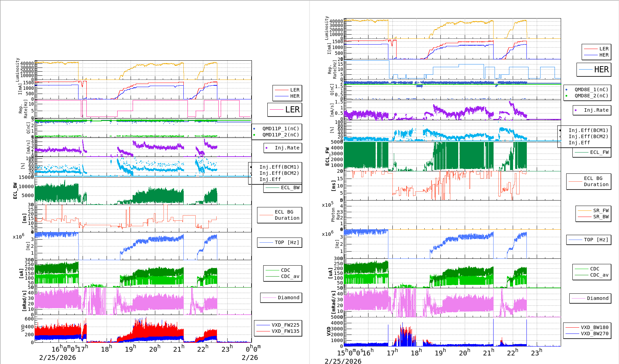
Task: Click the QMD11P_2(nC) legend entry
Action: coord(280,135)
